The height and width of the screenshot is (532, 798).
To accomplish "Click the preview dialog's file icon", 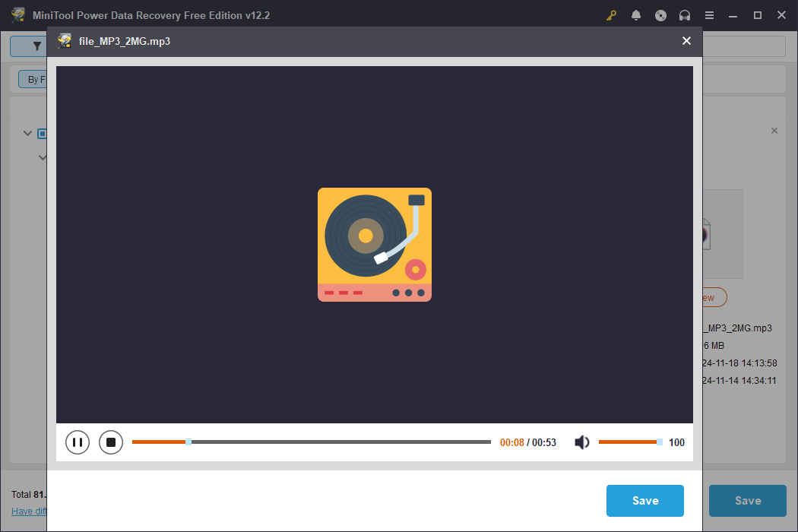I will pos(64,41).
